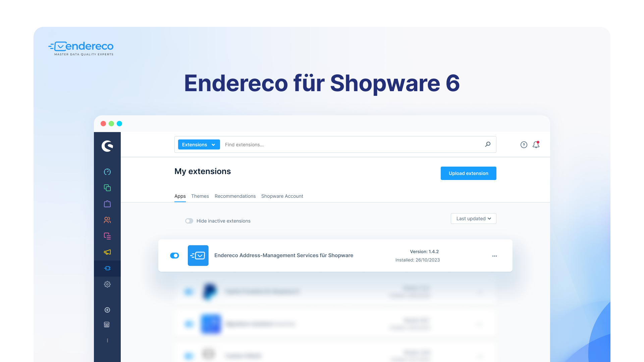Image resolution: width=644 pixels, height=362 pixels.
Task: Open the Extensions search dropdown
Action: pos(198,144)
